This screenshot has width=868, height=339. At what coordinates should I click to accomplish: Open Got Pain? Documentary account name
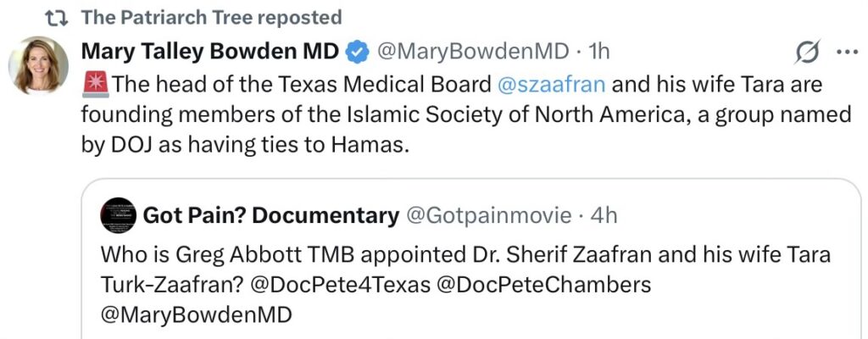271,216
